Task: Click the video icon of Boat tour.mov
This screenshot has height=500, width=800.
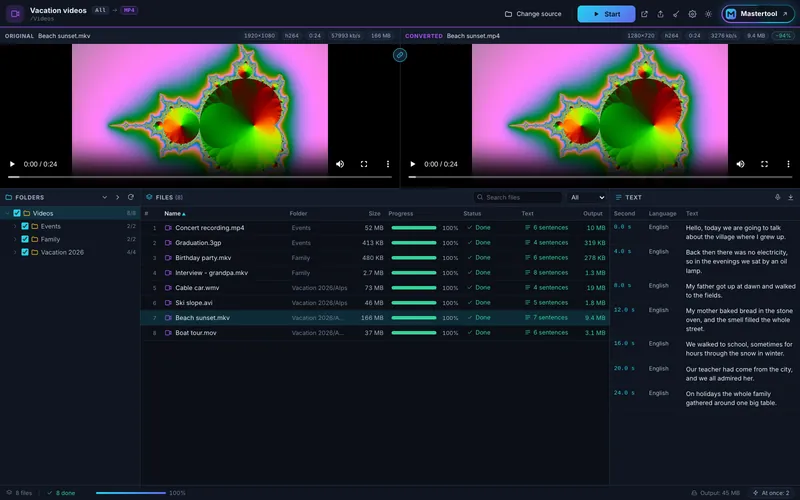Action: coord(168,333)
